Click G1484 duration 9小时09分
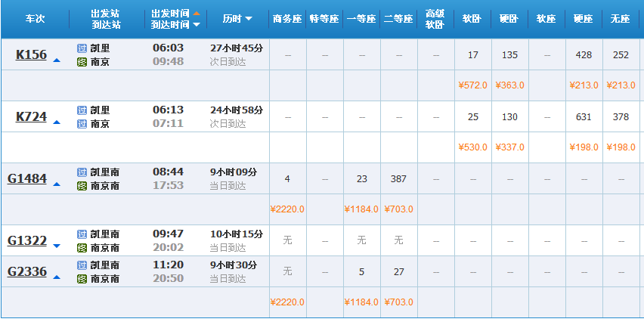 [234, 172]
